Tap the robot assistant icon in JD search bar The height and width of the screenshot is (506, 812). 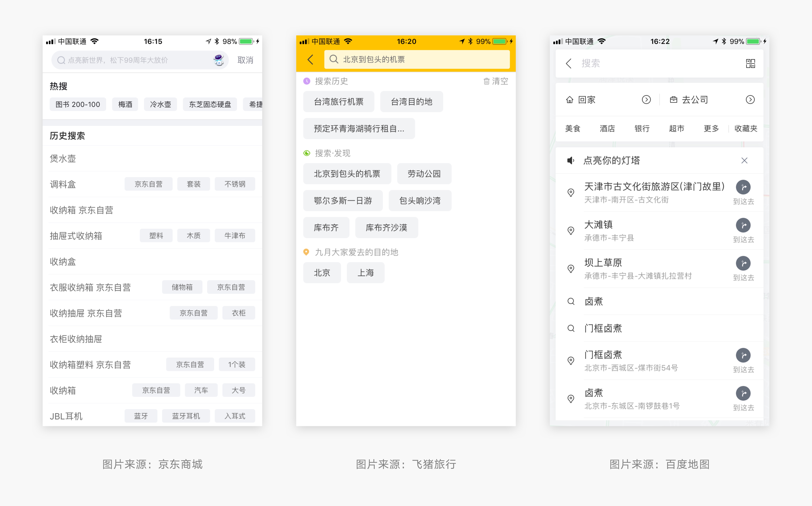(219, 60)
